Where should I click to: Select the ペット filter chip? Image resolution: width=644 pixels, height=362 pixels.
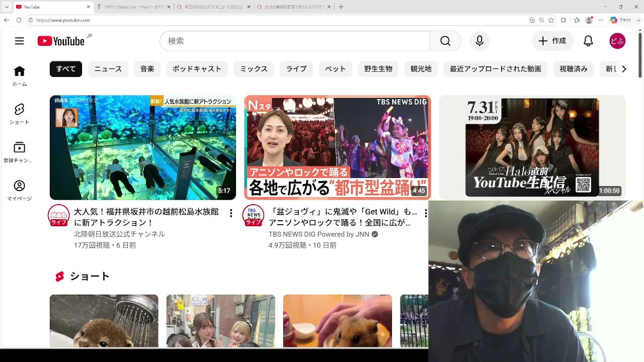coord(336,69)
